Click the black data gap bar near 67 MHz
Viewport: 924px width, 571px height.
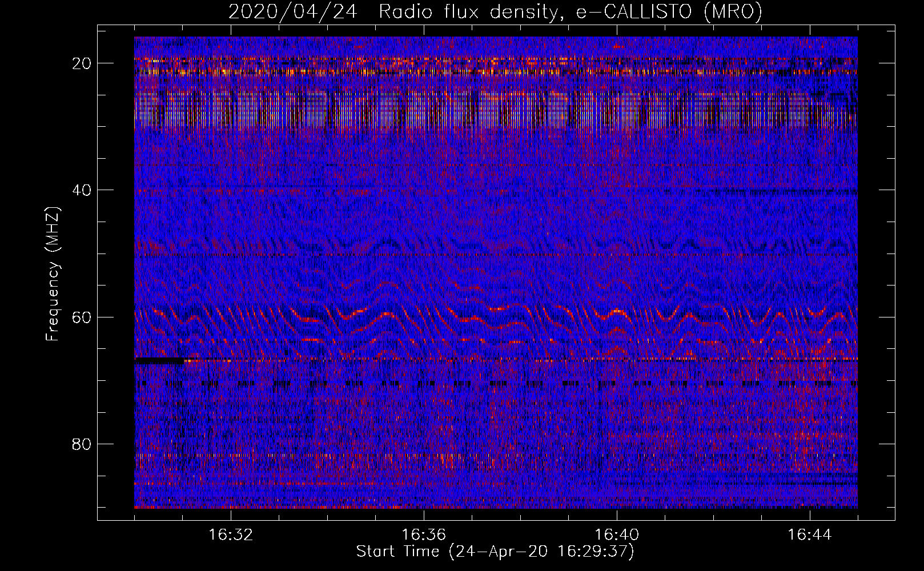(x=159, y=361)
